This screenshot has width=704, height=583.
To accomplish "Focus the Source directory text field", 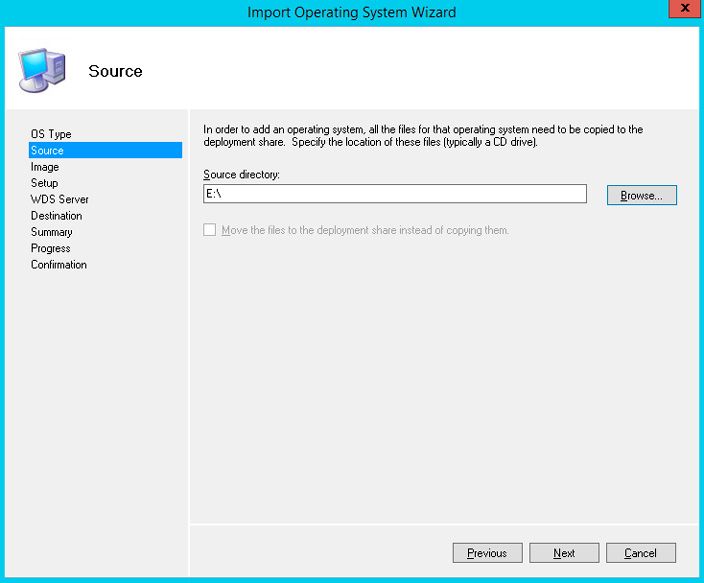I will 395,194.
